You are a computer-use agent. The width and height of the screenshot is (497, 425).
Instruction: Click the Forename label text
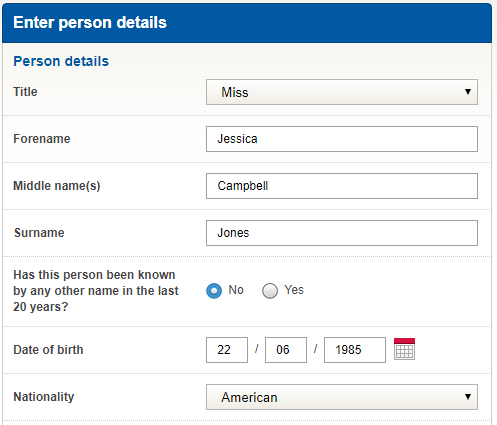42,139
